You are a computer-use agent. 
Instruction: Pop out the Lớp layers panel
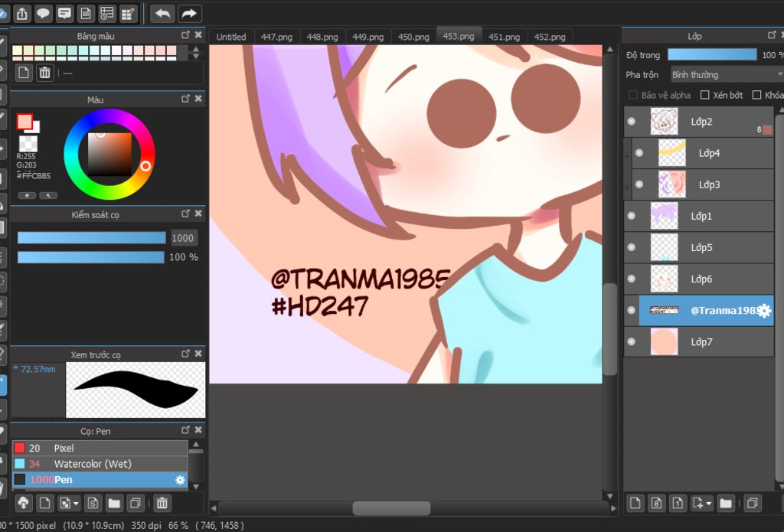[x=772, y=35]
